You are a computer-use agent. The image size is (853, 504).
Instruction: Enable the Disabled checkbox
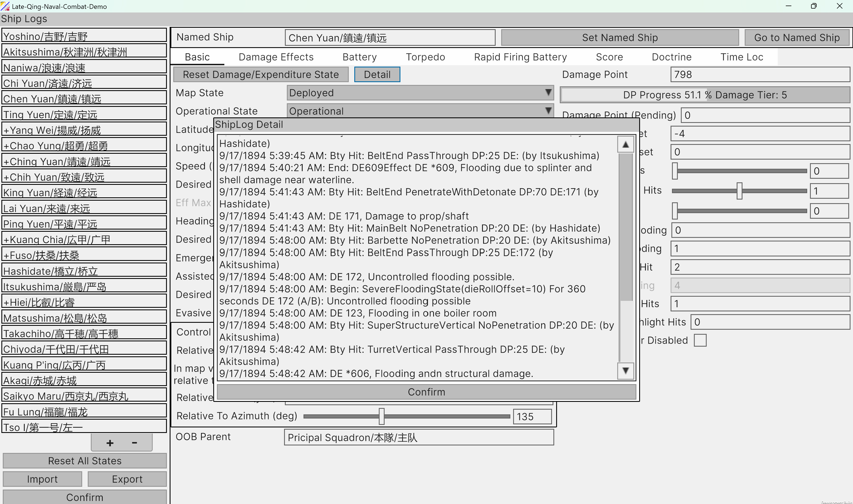point(700,340)
